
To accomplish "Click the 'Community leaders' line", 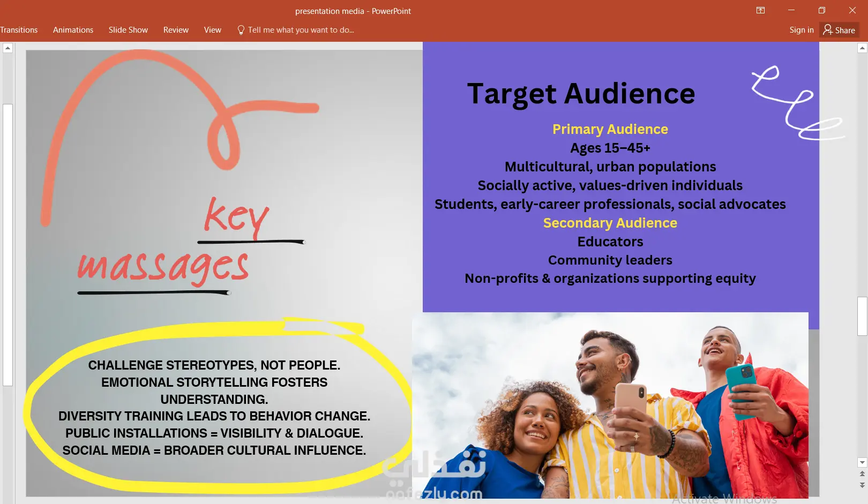I will coord(610,260).
